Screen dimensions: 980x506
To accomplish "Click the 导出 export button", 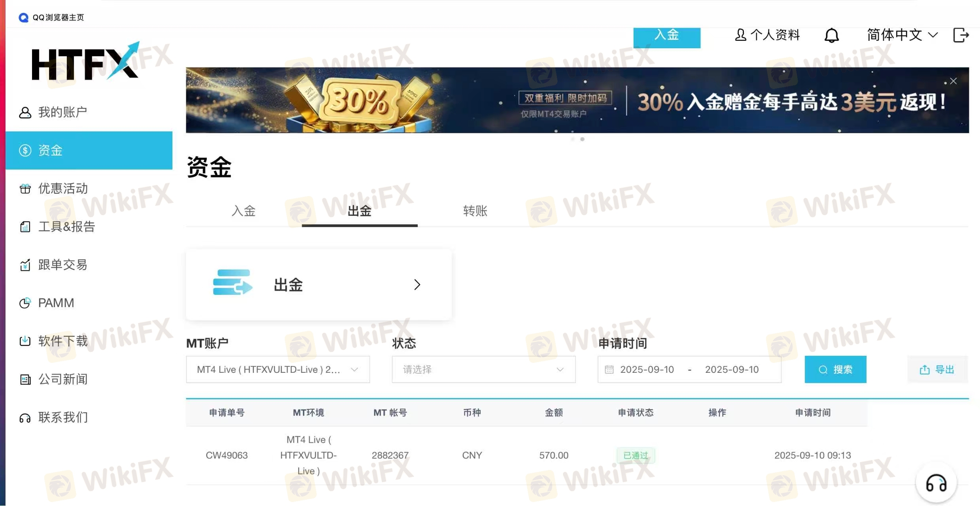I will point(937,370).
